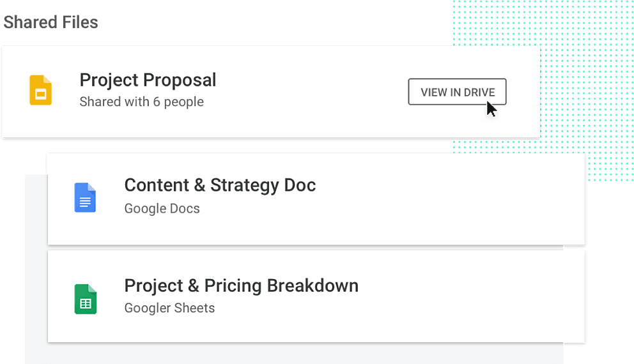The width and height of the screenshot is (634, 364).
Task: Click the VIEW IN DRIVE button
Action: pyautogui.click(x=457, y=92)
